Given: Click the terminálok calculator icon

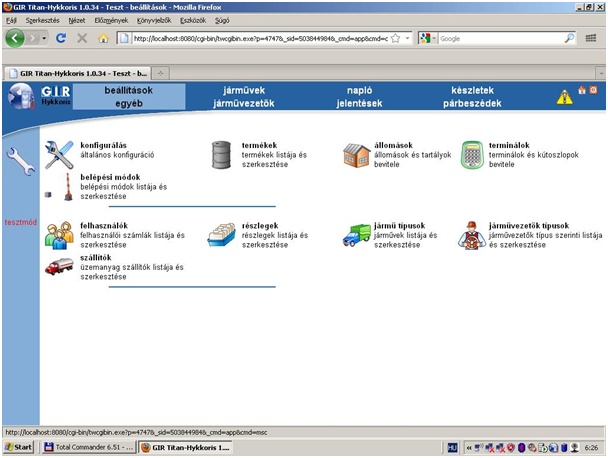Looking at the screenshot, I should [x=472, y=155].
